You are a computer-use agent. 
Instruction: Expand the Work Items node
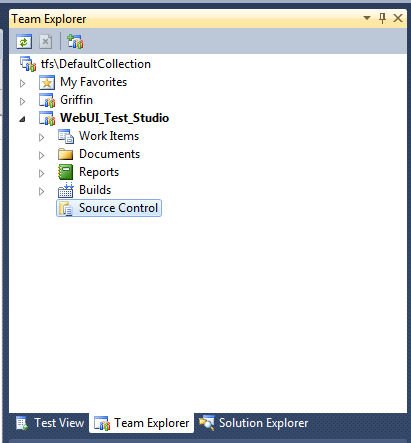[41, 137]
